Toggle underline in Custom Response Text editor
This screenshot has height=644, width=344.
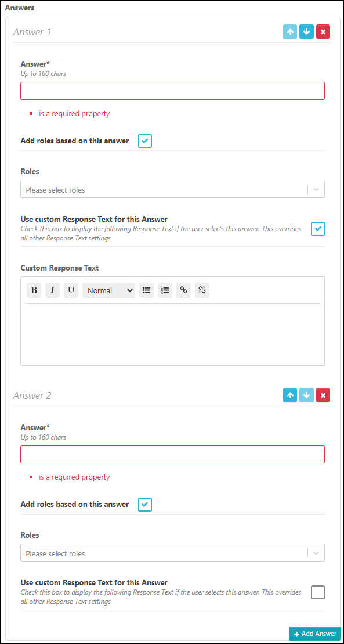tap(71, 290)
